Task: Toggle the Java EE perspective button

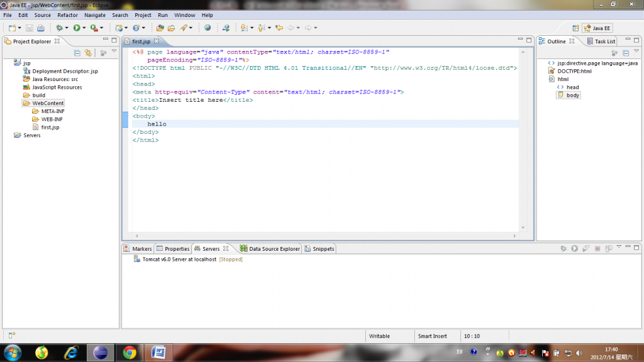Action: click(x=597, y=28)
